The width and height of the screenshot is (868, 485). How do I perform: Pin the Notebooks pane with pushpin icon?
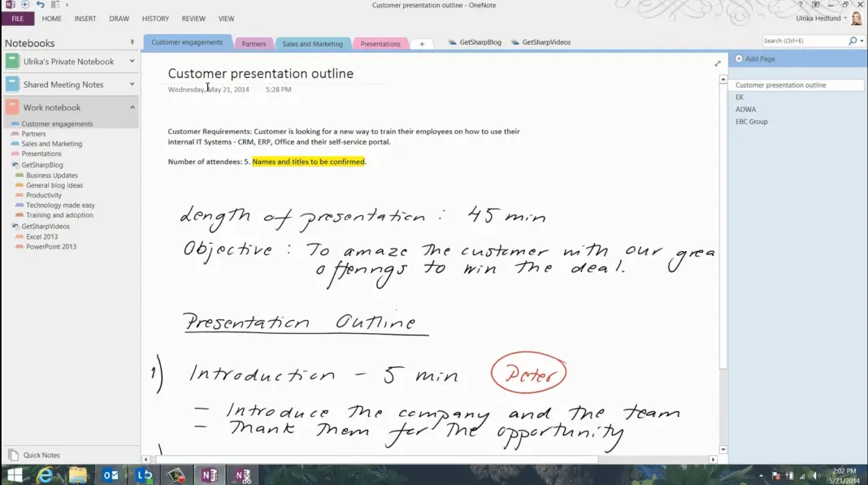coord(132,42)
